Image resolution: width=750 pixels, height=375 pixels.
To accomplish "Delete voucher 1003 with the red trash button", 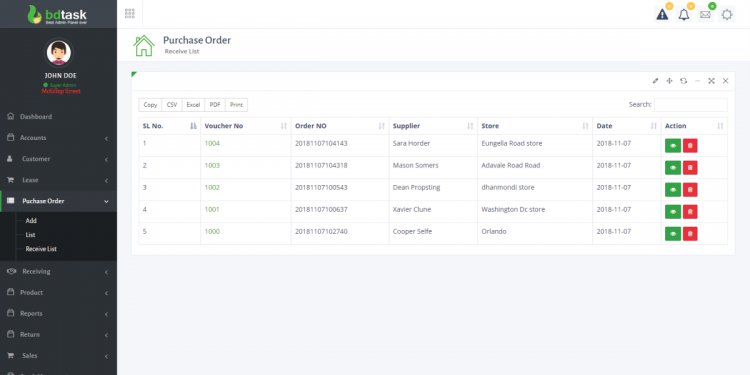I will (690, 167).
